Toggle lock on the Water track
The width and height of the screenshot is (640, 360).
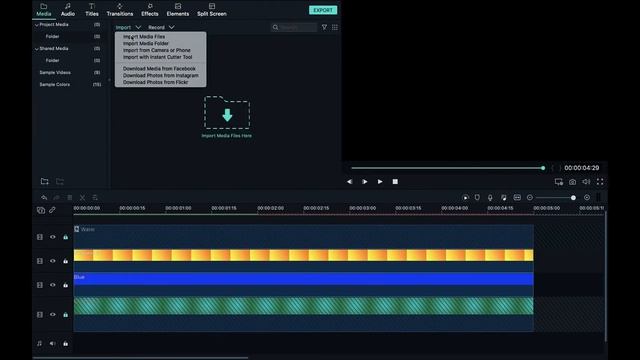(65, 237)
